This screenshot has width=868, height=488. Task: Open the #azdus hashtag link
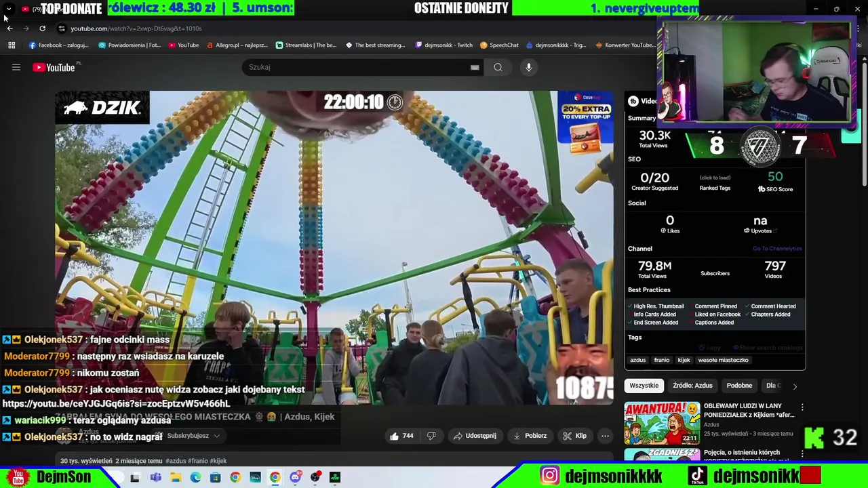(176, 461)
